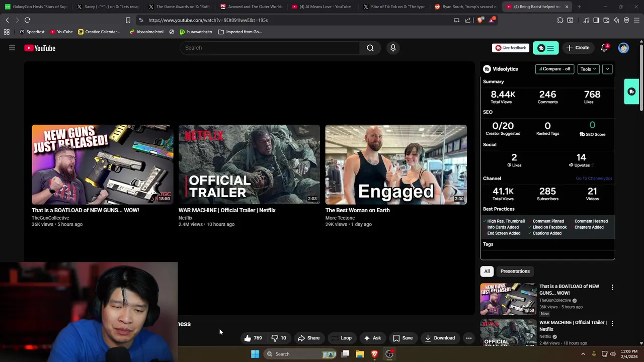The image size is (644, 362).
Task: Open browser extensions puzzle icon
Action: point(560,20)
